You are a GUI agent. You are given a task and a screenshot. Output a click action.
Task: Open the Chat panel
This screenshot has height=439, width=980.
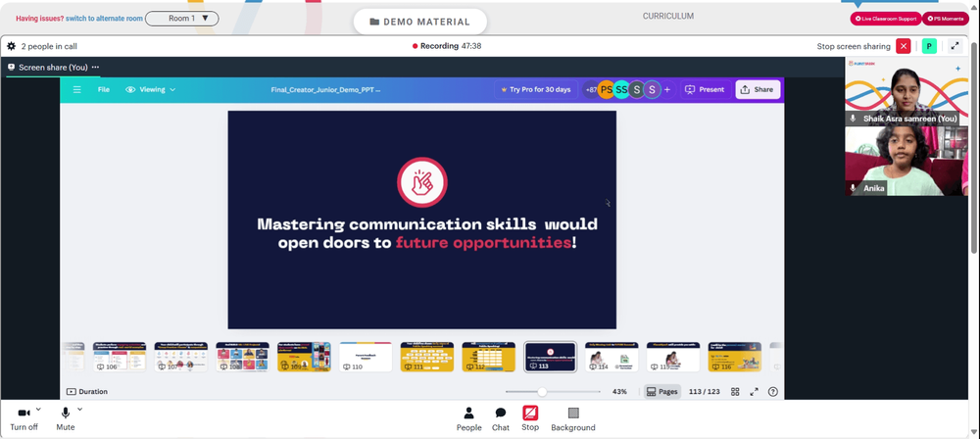pyautogui.click(x=501, y=419)
